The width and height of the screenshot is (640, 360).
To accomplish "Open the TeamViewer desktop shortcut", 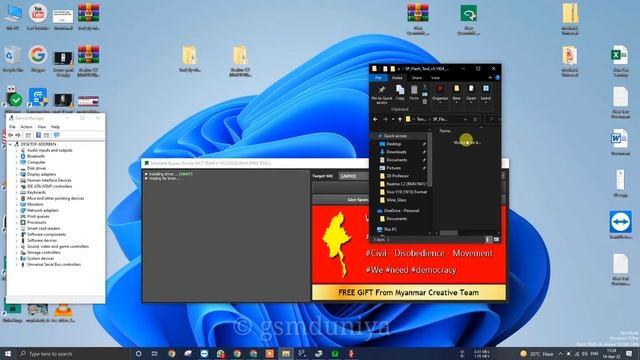I will [x=620, y=224].
